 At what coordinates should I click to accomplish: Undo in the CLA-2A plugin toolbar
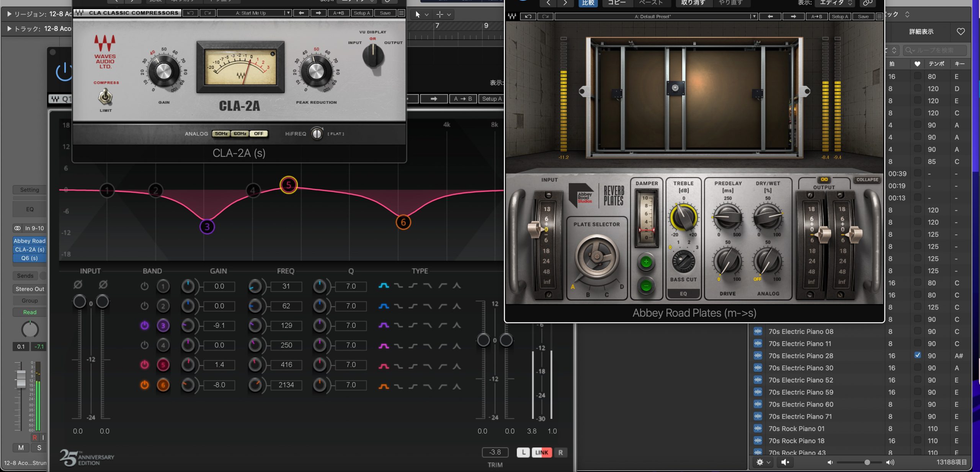coord(190,13)
